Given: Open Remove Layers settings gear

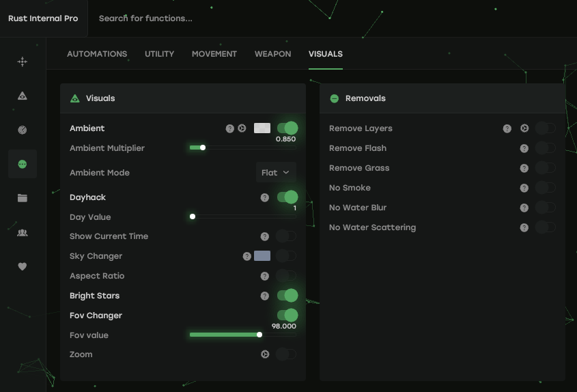Looking at the screenshot, I should pos(524,128).
